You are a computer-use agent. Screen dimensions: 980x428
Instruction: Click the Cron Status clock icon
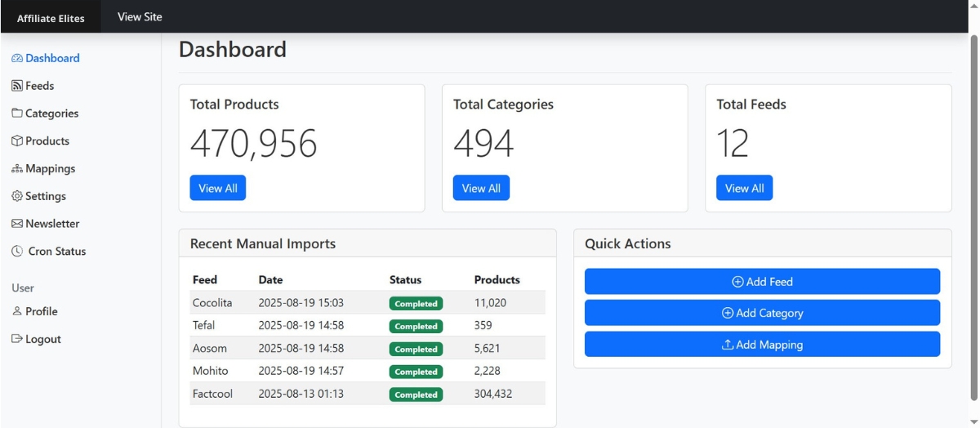pyautogui.click(x=17, y=252)
